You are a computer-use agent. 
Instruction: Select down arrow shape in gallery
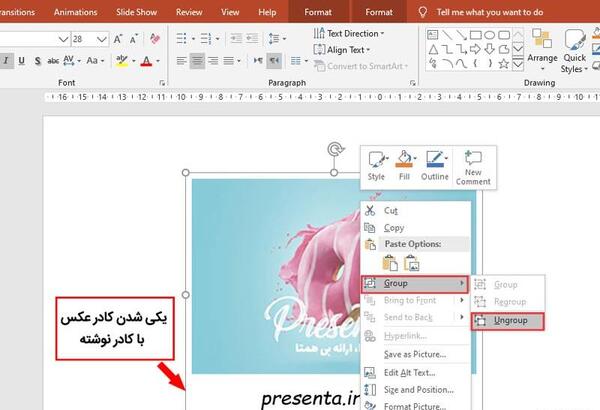click(489, 49)
